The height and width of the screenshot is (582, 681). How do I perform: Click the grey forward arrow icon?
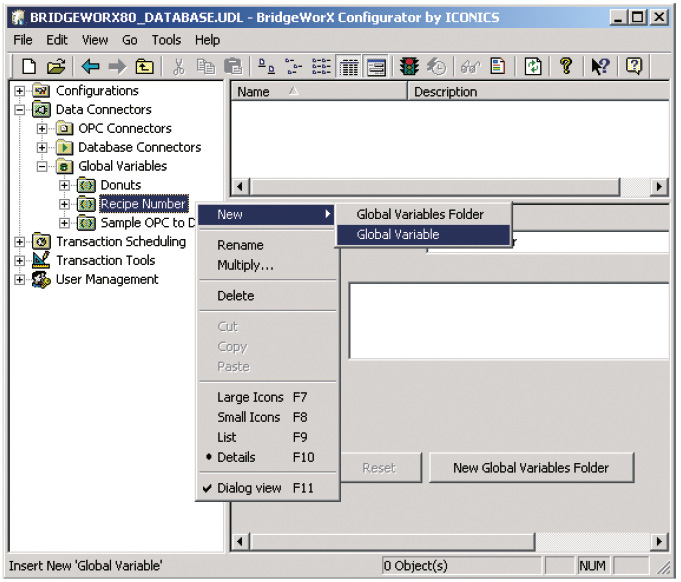pos(117,66)
